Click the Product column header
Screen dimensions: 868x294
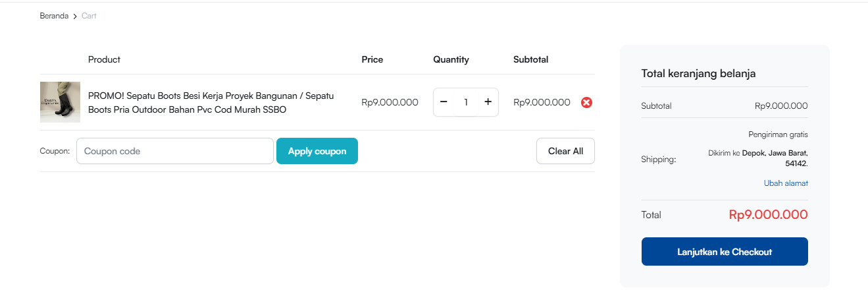[x=104, y=59]
